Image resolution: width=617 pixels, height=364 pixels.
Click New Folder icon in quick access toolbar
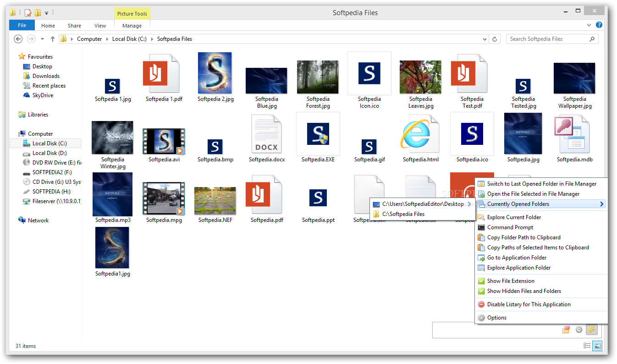pyautogui.click(x=38, y=13)
